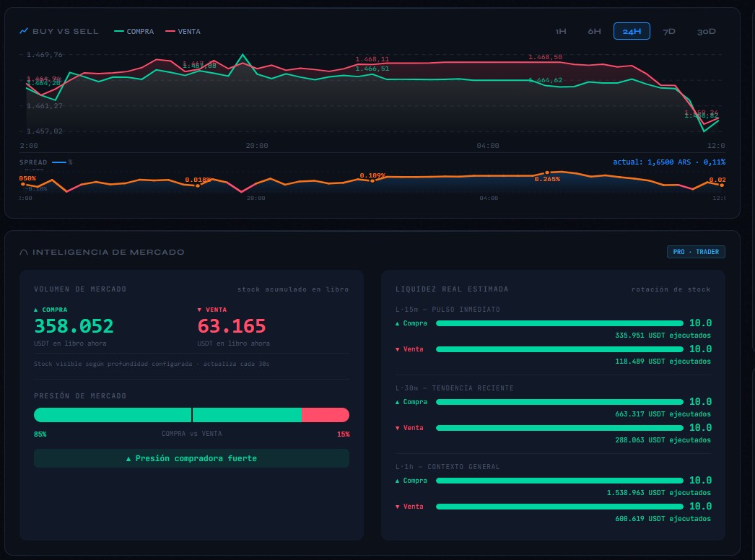This screenshot has width=755, height=560.
Task: Open the 24H timeframe selector
Action: point(632,30)
